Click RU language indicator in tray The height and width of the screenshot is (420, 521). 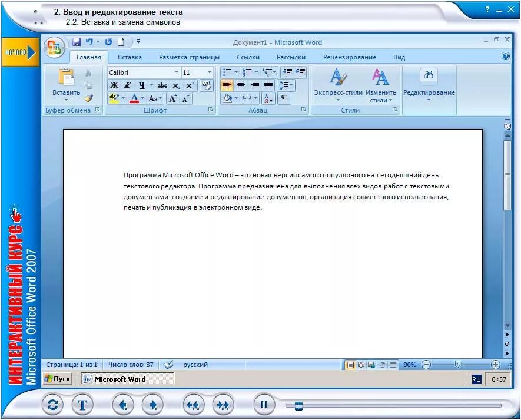pos(476,379)
